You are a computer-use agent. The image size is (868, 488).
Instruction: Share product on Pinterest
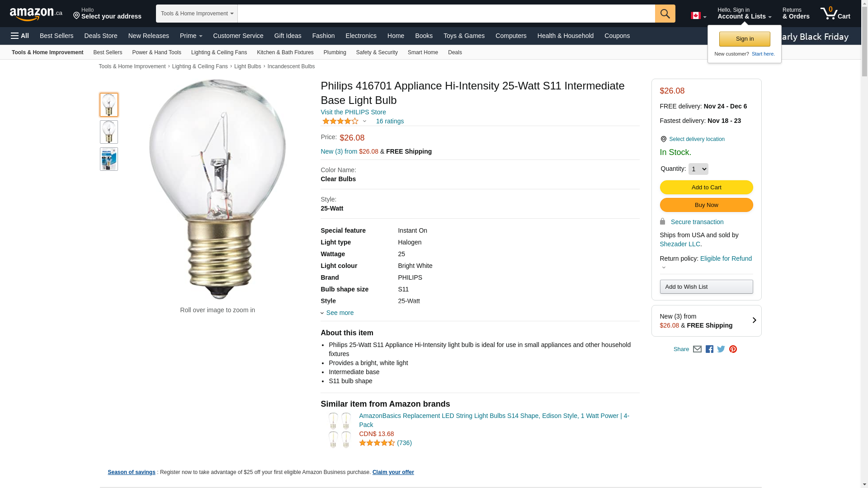(733, 349)
